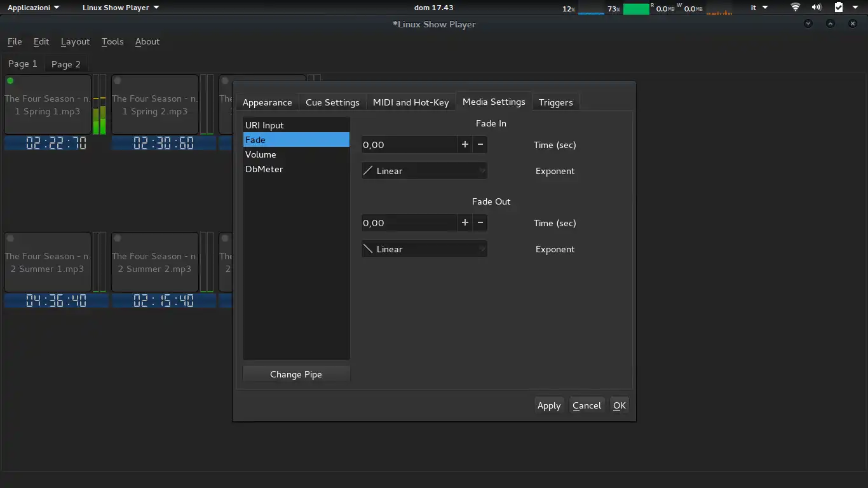
Task: Click the Change Pipe button
Action: point(296,374)
